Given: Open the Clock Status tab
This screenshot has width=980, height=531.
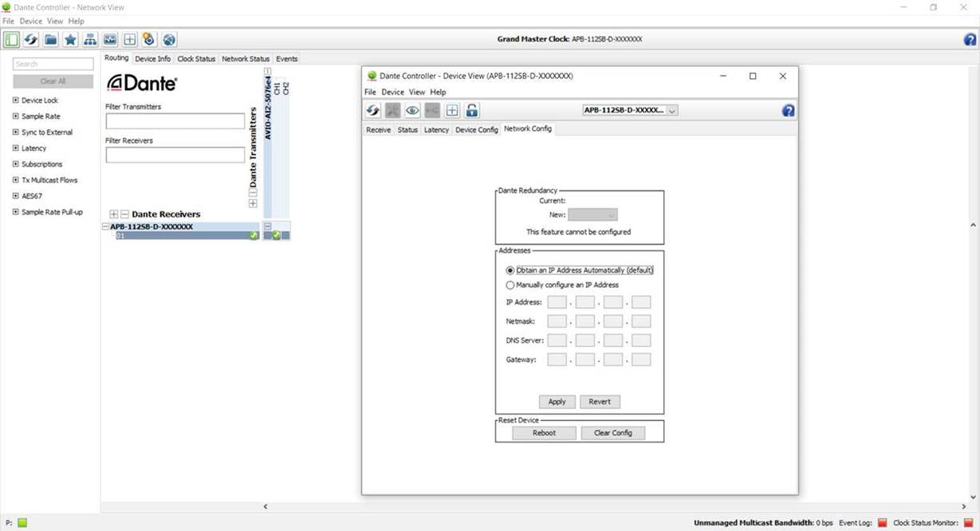Looking at the screenshot, I should point(196,59).
